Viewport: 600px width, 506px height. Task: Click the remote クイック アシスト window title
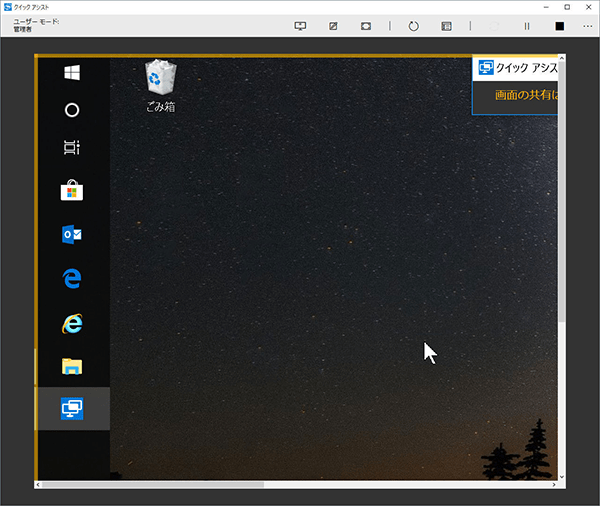pyautogui.click(x=527, y=68)
